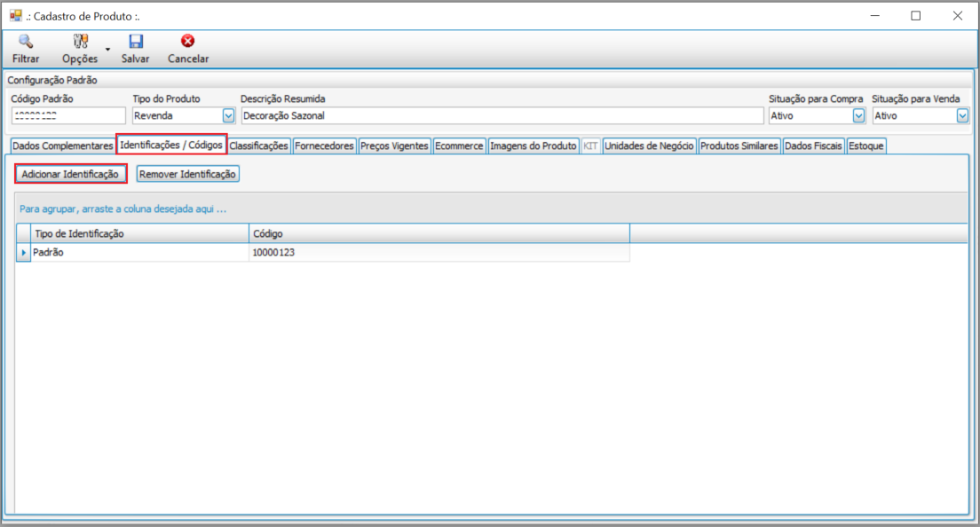Maximize the Cadastro de Produto window

915,16
